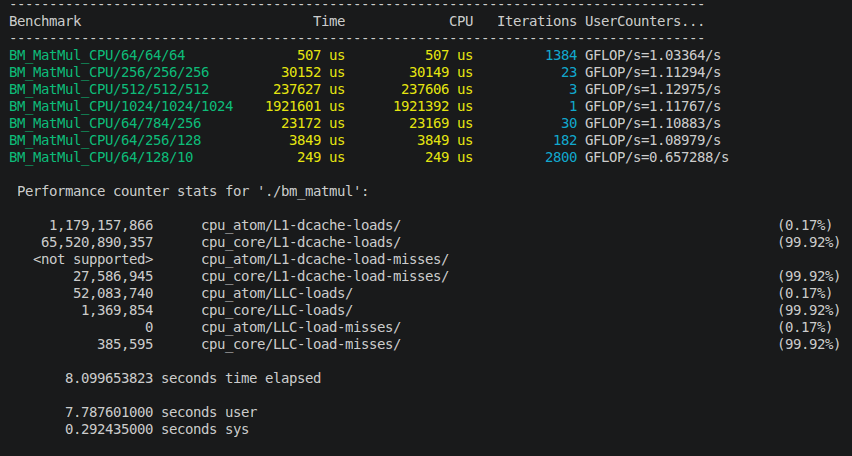Click the CPU value 237606 us
Image resolution: width=852 pixels, height=456 pixels.
437,89
